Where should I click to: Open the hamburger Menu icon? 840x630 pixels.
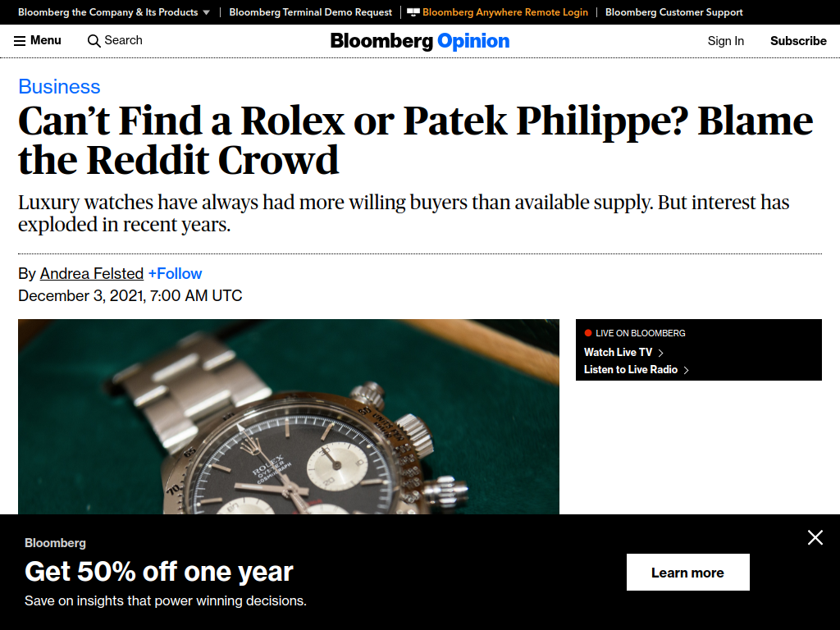click(20, 41)
